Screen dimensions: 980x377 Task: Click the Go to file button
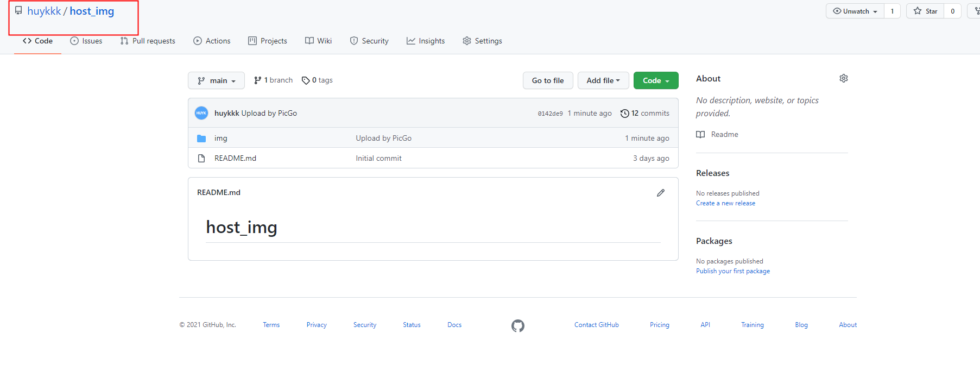pos(548,80)
